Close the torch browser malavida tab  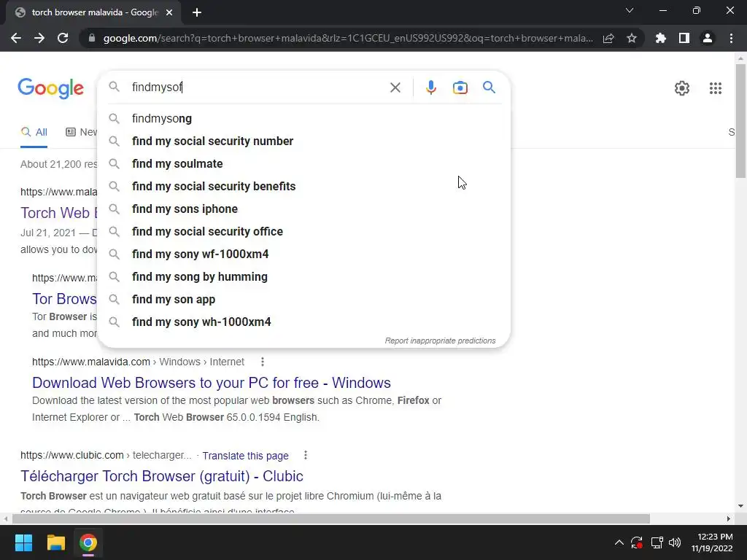point(169,12)
